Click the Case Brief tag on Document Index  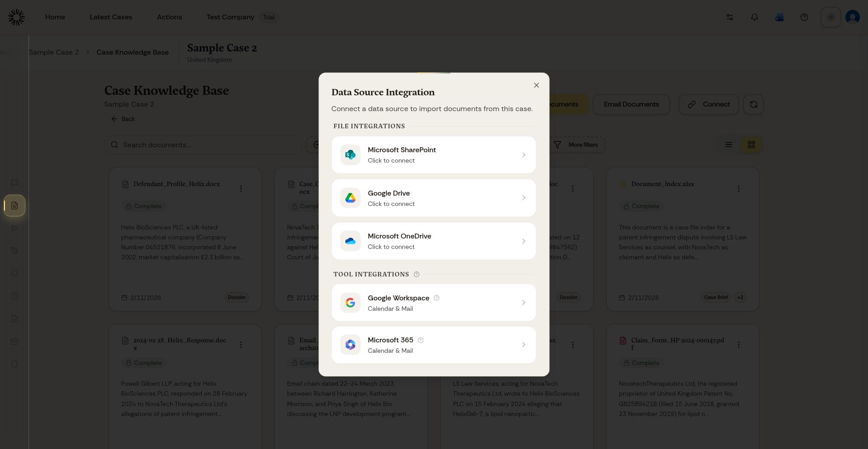tap(716, 297)
